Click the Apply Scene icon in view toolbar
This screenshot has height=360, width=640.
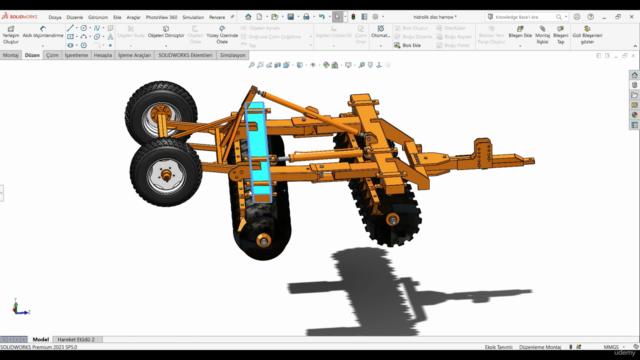335,65
